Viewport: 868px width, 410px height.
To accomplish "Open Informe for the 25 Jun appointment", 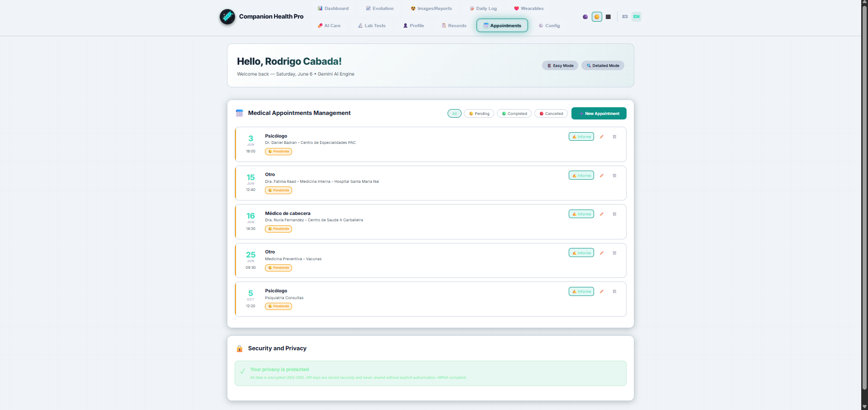I will tap(581, 253).
